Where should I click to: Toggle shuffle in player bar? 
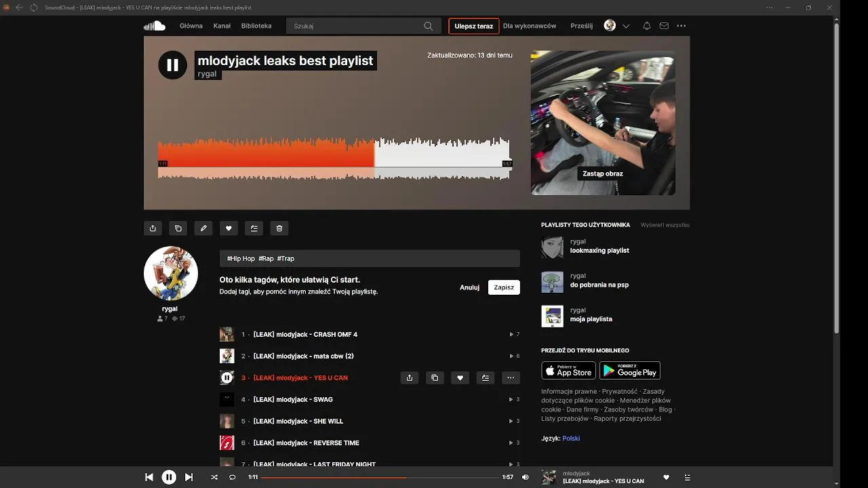[x=214, y=477]
